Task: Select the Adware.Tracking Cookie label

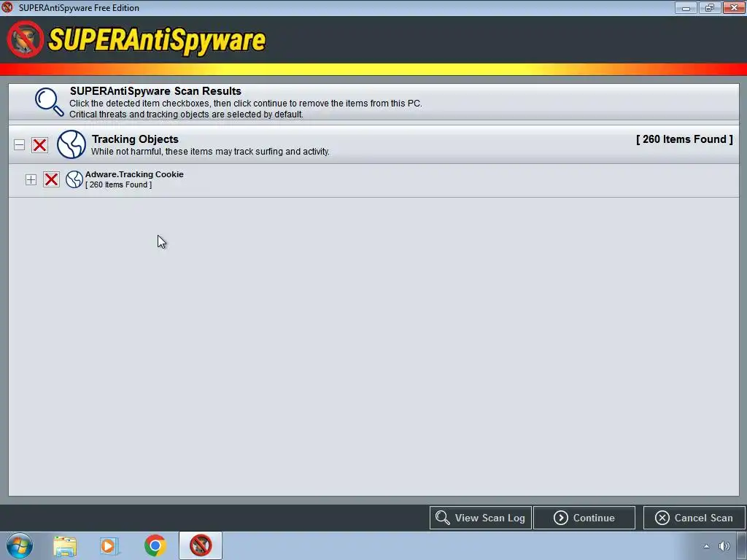Action: point(134,174)
